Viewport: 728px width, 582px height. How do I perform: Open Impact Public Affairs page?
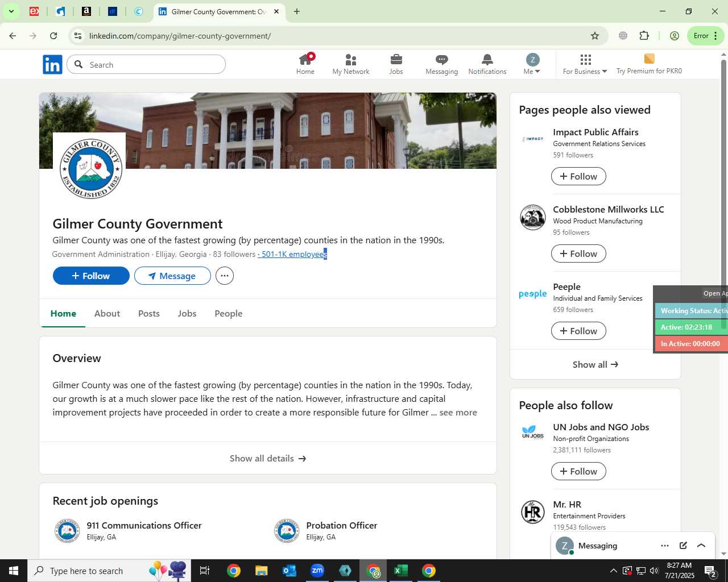click(x=595, y=132)
